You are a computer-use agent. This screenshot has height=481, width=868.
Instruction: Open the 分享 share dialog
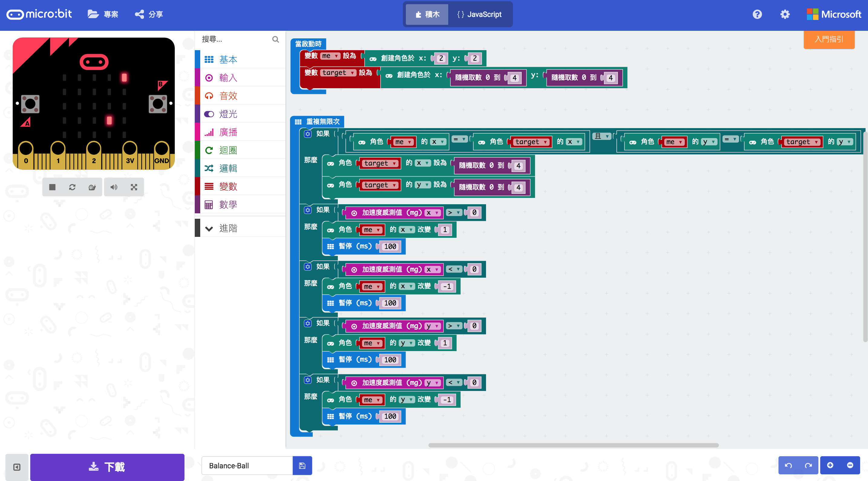click(149, 14)
